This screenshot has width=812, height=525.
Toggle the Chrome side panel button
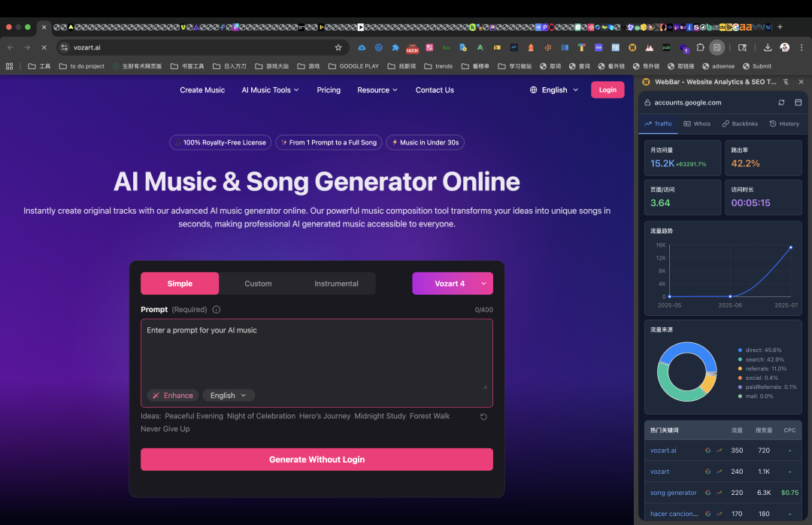coord(717,47)
